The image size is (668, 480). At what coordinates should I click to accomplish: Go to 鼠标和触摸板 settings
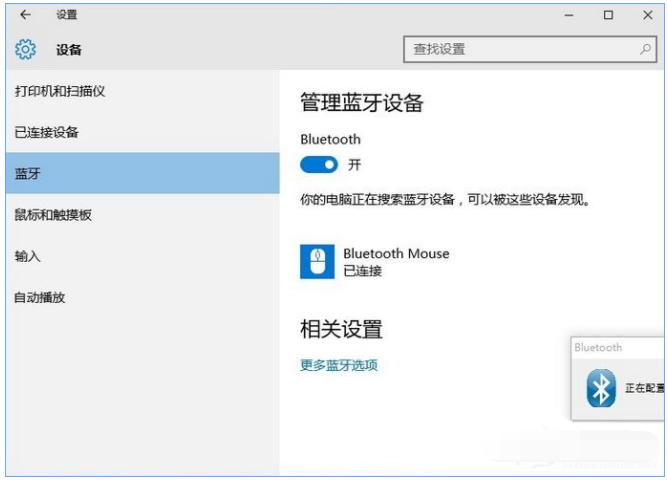(x=53, y=215)
